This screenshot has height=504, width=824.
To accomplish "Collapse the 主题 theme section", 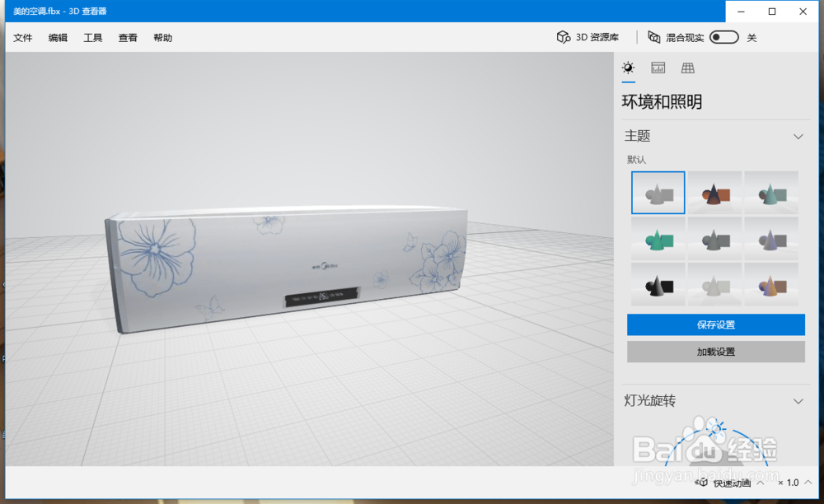I will pos(796,136).
